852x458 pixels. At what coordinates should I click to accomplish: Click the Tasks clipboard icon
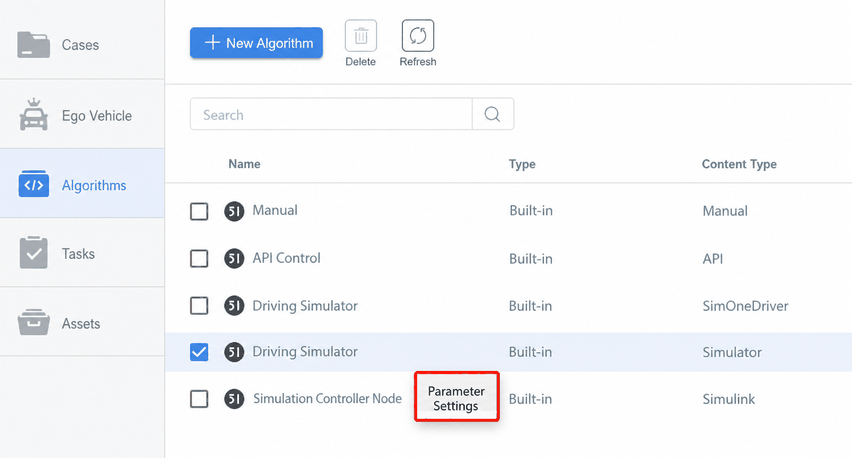(34, 253)
